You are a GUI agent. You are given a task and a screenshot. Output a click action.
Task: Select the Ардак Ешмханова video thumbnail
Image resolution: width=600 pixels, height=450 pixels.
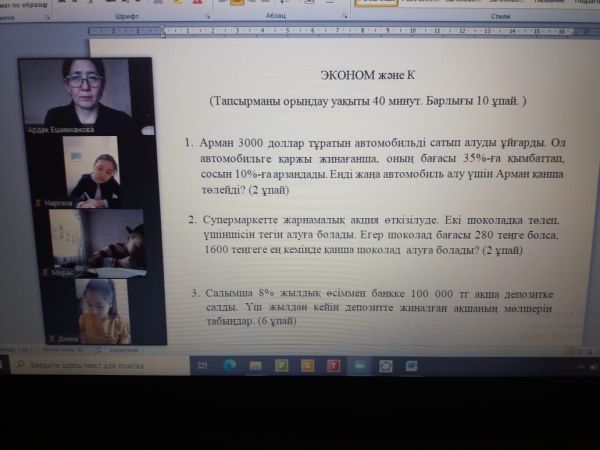click(85, 93)
